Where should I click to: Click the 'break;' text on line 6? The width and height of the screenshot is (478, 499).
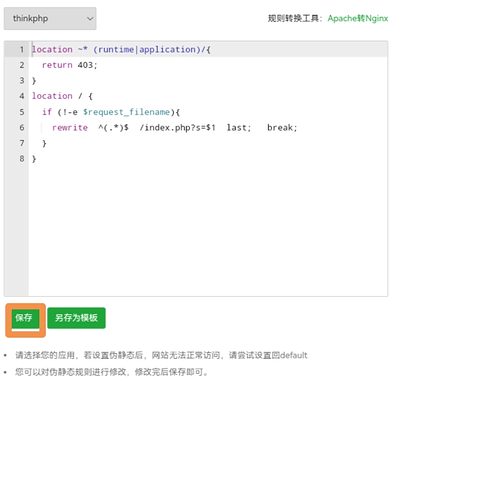[x=282, y=128]
